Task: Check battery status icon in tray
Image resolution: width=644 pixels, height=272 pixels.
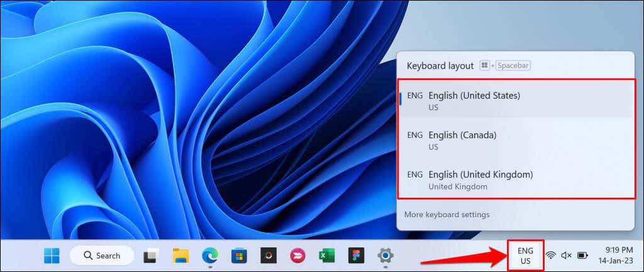Action: [583, 256]
